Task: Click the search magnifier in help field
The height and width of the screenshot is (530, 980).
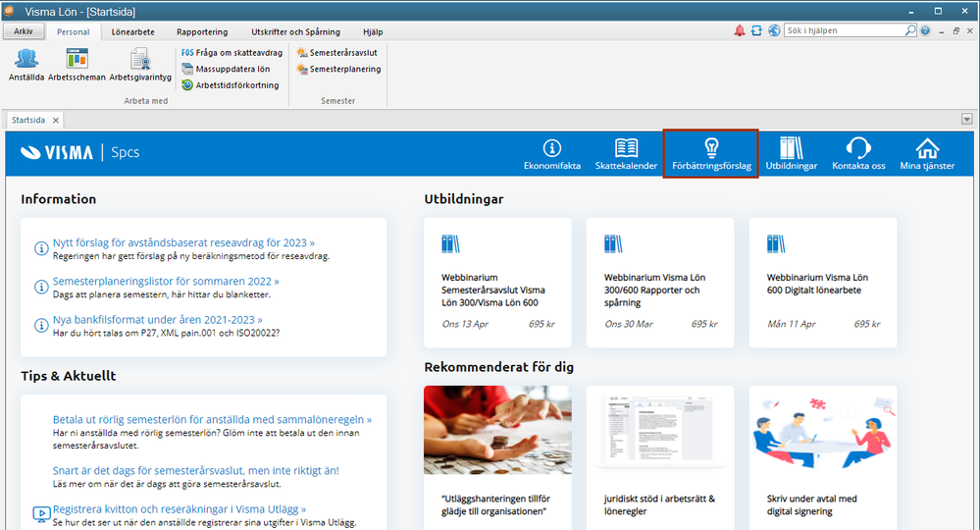Action: coord(910,30)
